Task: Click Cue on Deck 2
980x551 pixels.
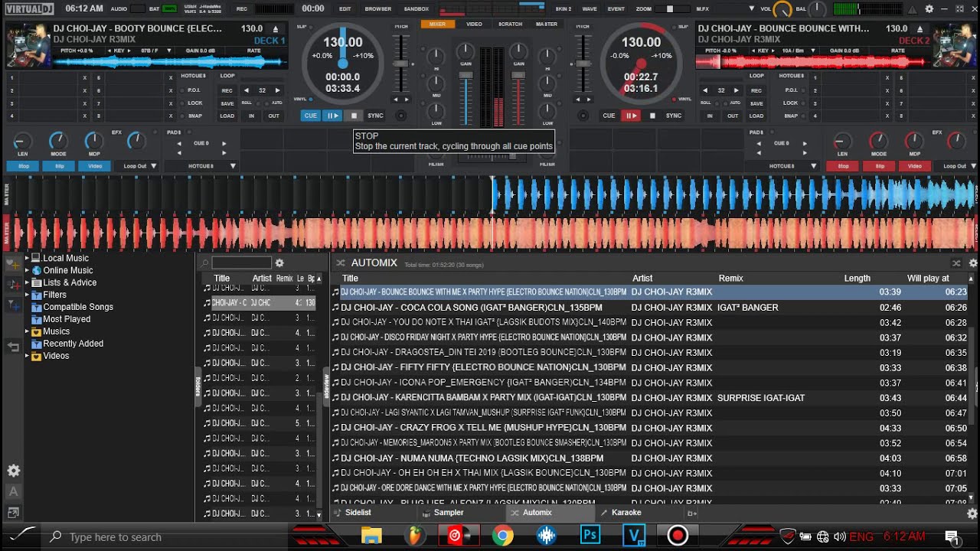Action: point(609,116)
